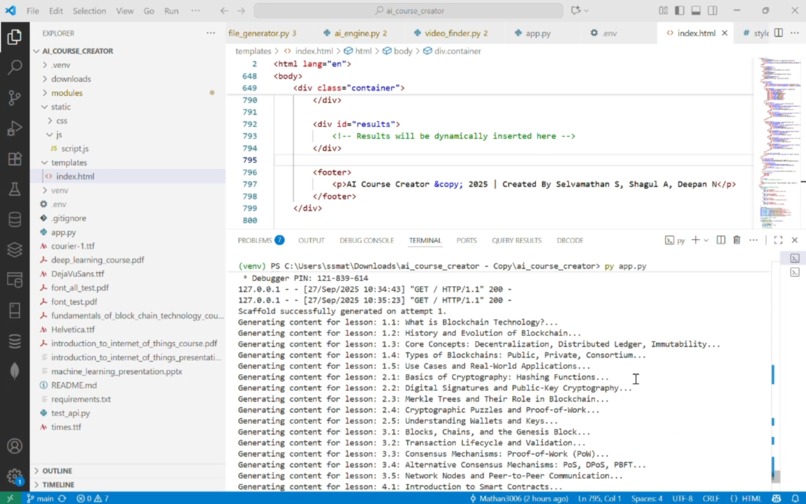Open notifications bell in status bar

(x=795, y=498)
